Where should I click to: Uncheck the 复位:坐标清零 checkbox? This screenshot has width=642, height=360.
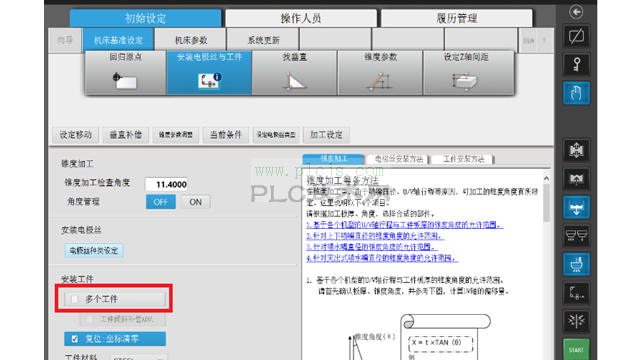(x=75, y=339)
